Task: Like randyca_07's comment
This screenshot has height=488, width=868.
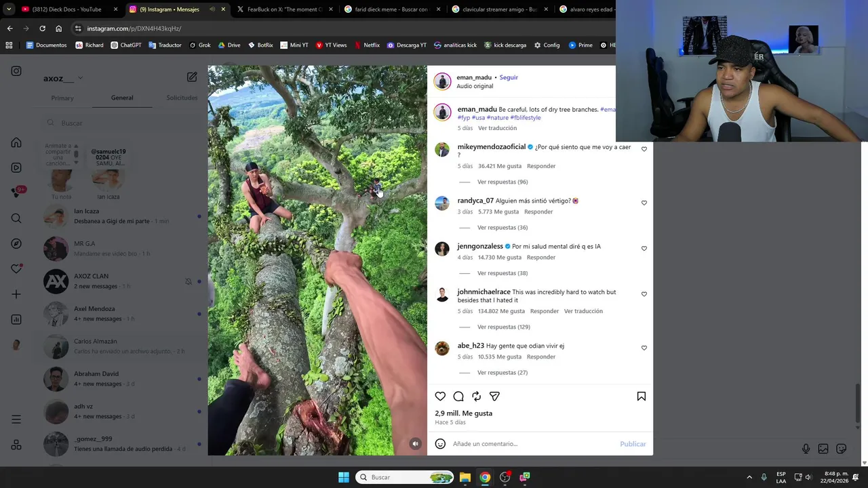Action: (x=644, y=203)
